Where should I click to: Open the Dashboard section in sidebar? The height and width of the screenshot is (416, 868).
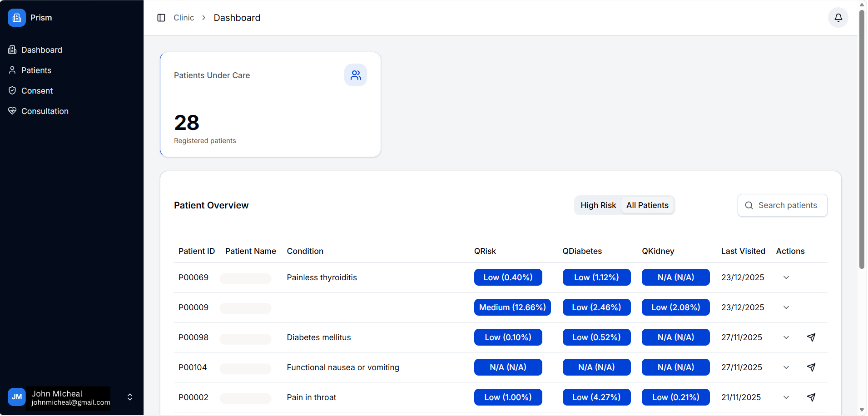[41, 50]
